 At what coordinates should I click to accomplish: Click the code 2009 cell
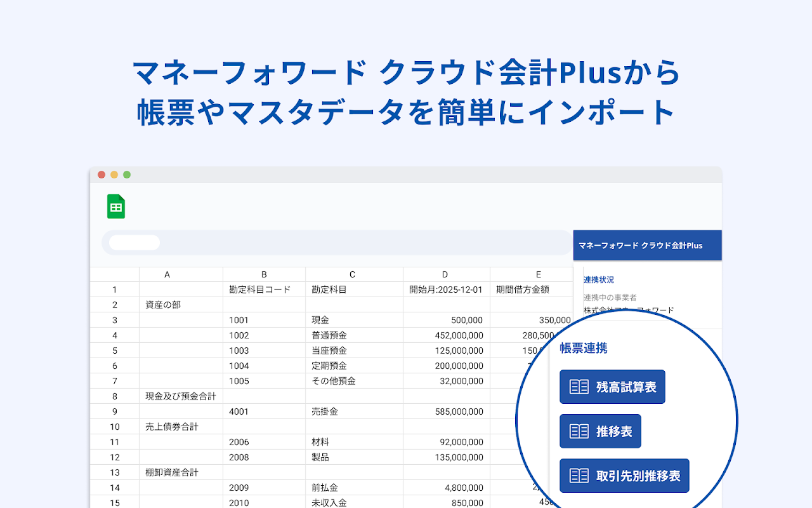(x=264, y=488)
